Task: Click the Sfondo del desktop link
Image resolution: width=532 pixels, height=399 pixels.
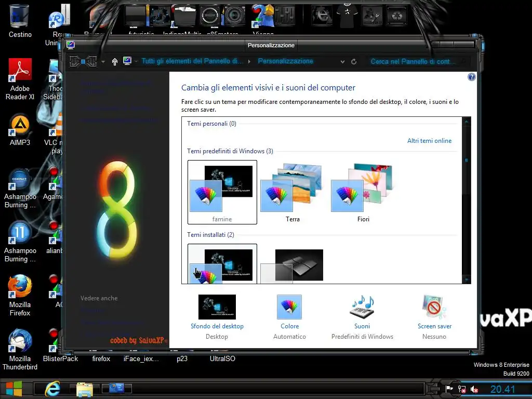Action: tap(217, 326)
